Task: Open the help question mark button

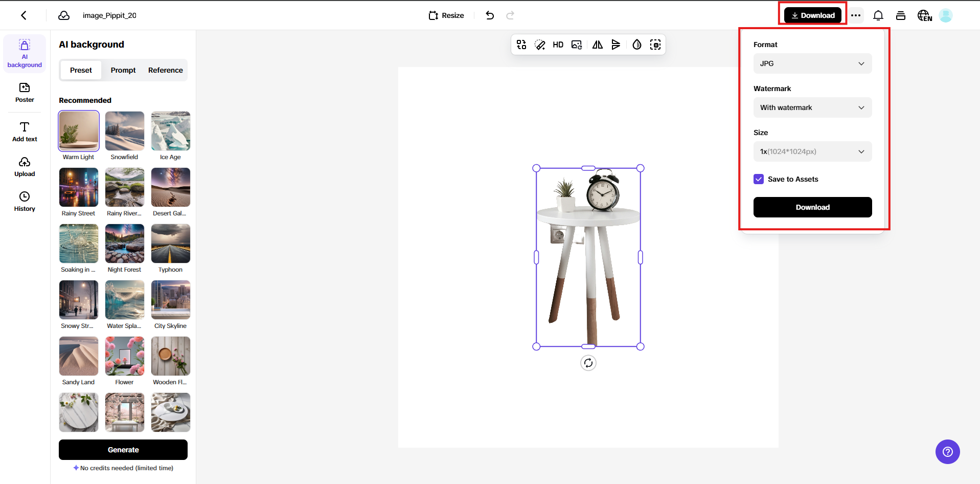Action: tap(948, 452)
